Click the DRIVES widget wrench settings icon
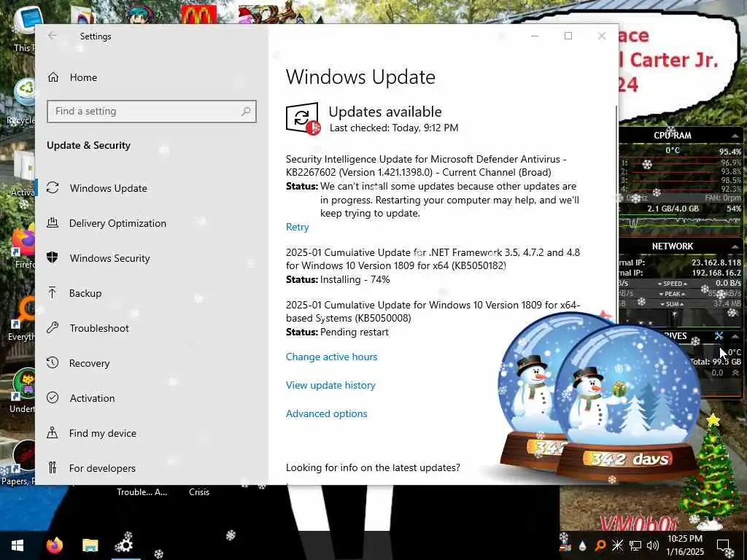Viewport: 747px width, 560px height. click(719, 336)
